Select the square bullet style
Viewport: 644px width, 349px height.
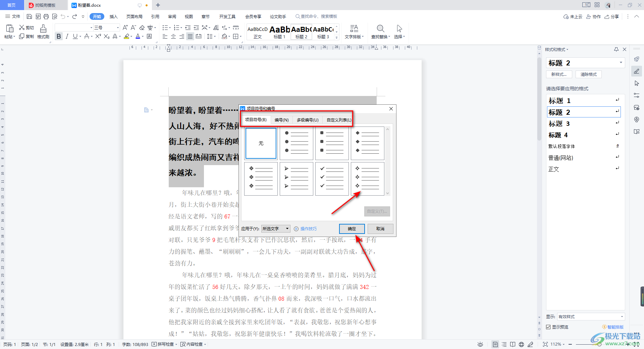(332, 143)
